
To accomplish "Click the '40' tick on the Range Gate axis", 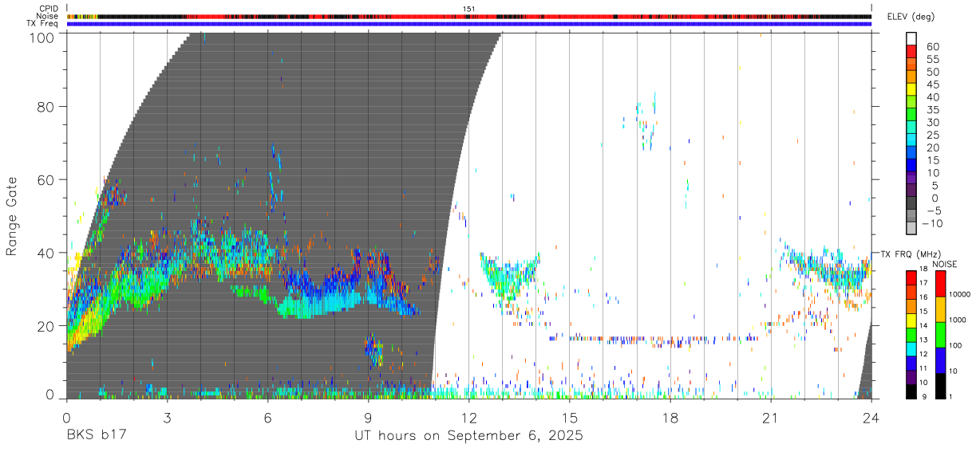I will click(46, 253).
